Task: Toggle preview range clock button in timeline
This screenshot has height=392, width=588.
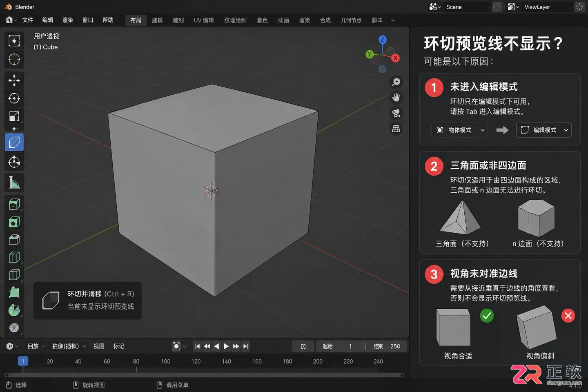Action: point(303,346)
